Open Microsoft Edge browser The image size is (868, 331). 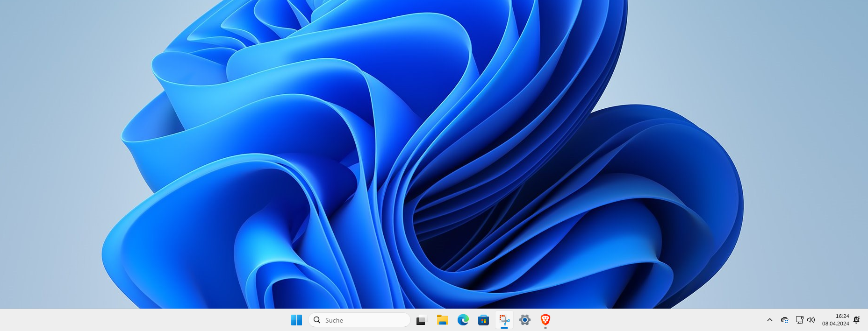point(463,320)
